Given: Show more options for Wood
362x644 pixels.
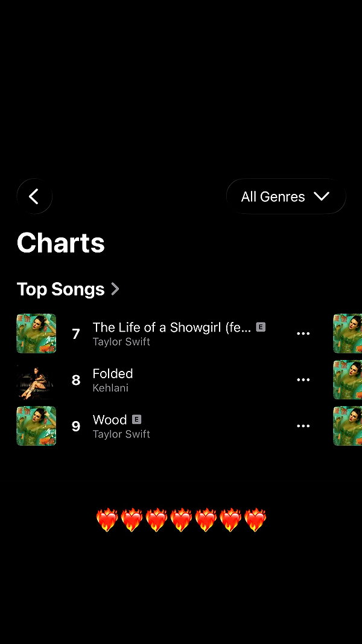Looking at the screenshot, I should 303,426.
